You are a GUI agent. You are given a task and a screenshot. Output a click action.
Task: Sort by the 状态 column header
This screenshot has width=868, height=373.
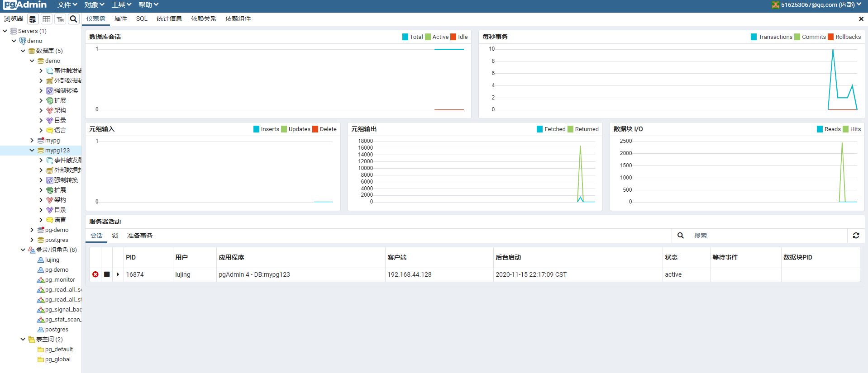coord(686,257)
